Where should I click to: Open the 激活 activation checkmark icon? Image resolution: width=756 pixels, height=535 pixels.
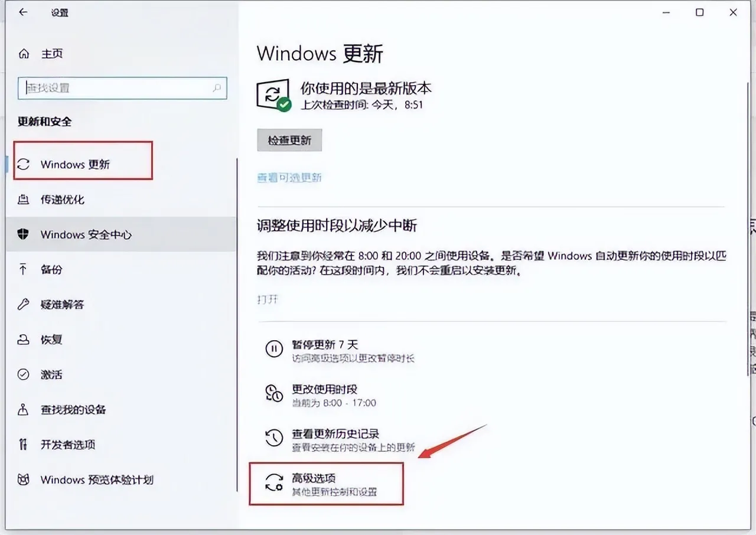[24, 374]
